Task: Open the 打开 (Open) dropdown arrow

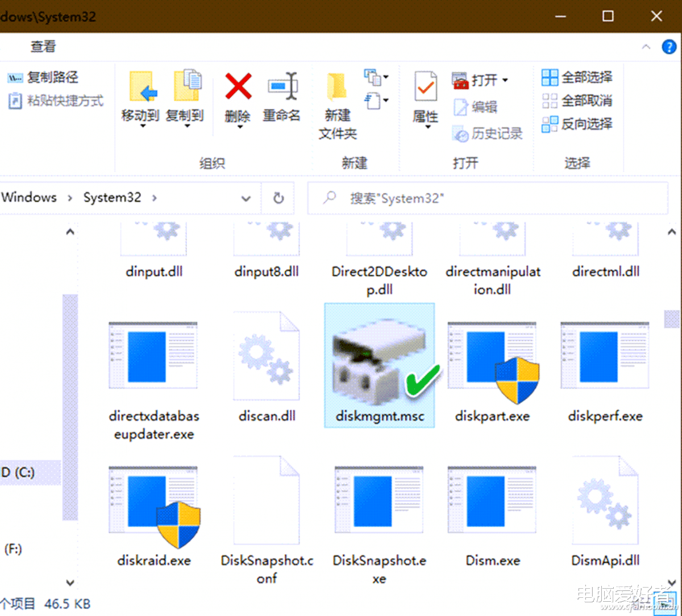Action: [505, 80]
